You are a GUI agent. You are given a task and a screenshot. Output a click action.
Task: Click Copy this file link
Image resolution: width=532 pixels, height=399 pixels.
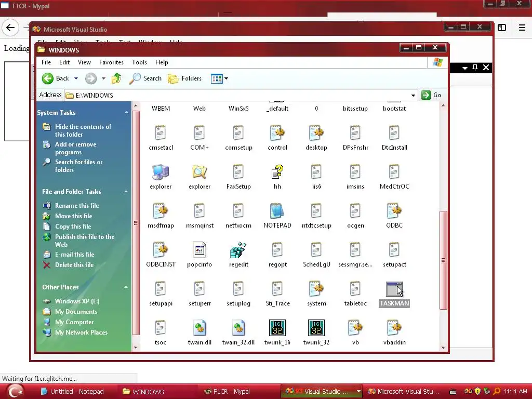point(73,227)
